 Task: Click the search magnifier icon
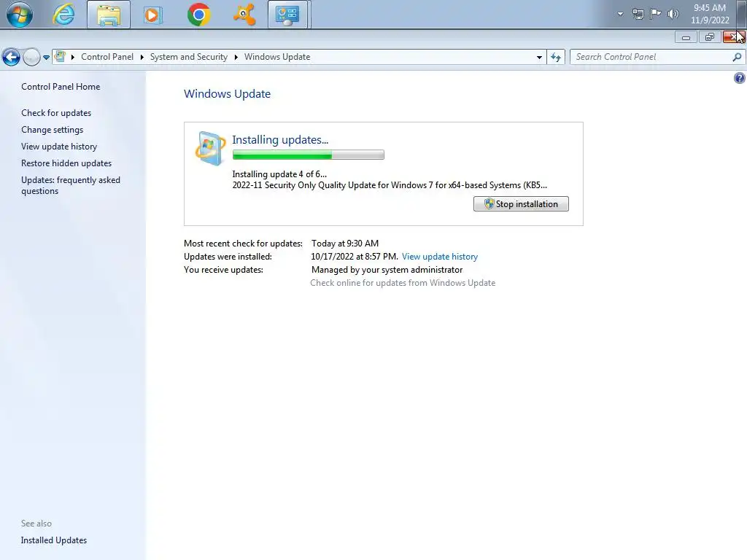737,57
